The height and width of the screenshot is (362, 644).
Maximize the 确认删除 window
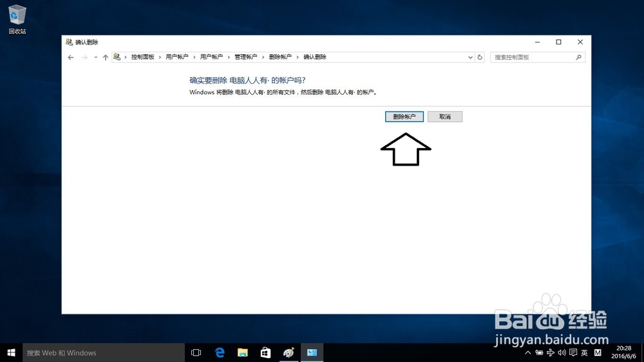click(x=558, y=42)
